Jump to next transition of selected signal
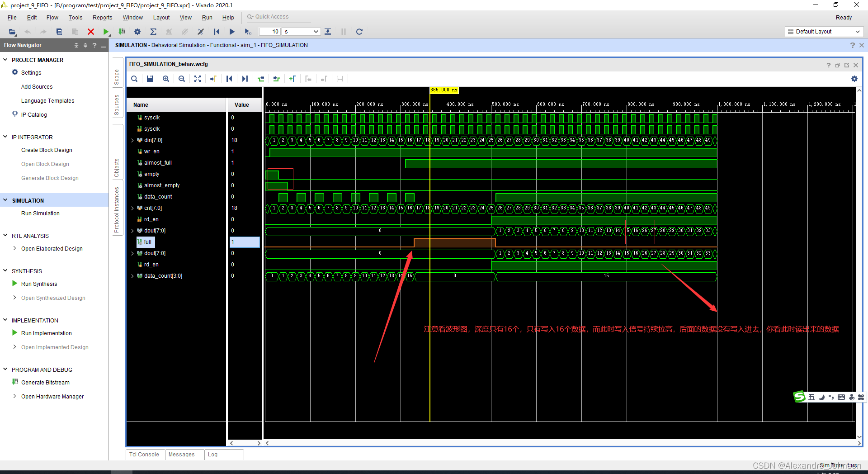Viewport: 868px width, 474px height. pos(245,79)
